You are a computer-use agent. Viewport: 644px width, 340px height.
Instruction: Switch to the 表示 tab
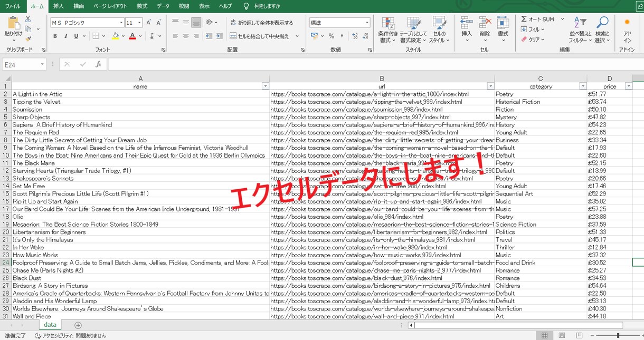204,6
